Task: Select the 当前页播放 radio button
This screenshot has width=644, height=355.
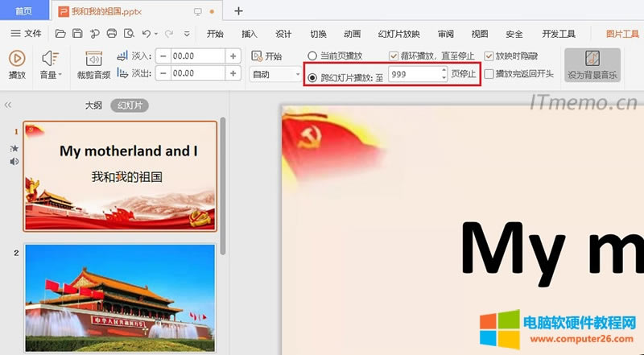Action: point(312,56)
